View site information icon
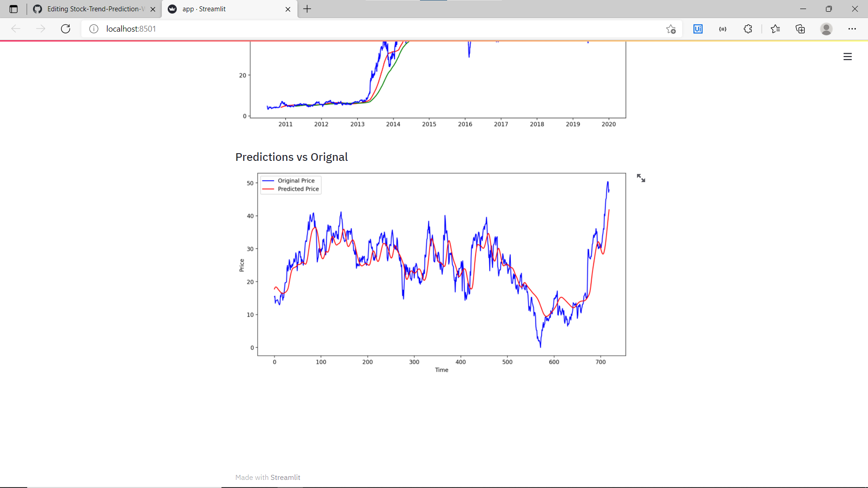The width and height of the screenshot is (868, 488). 94,29
